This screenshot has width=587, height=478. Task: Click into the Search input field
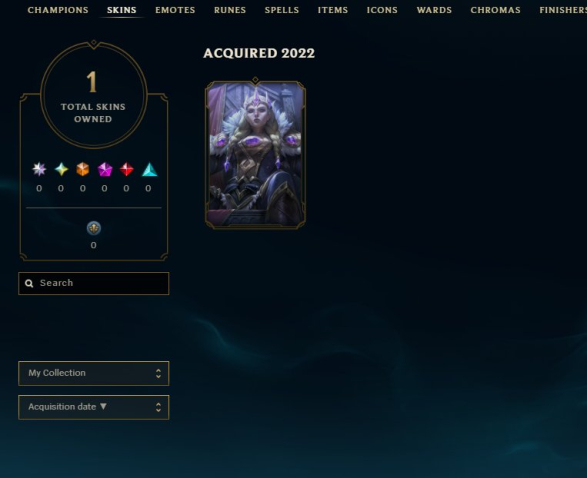point(94,283)
